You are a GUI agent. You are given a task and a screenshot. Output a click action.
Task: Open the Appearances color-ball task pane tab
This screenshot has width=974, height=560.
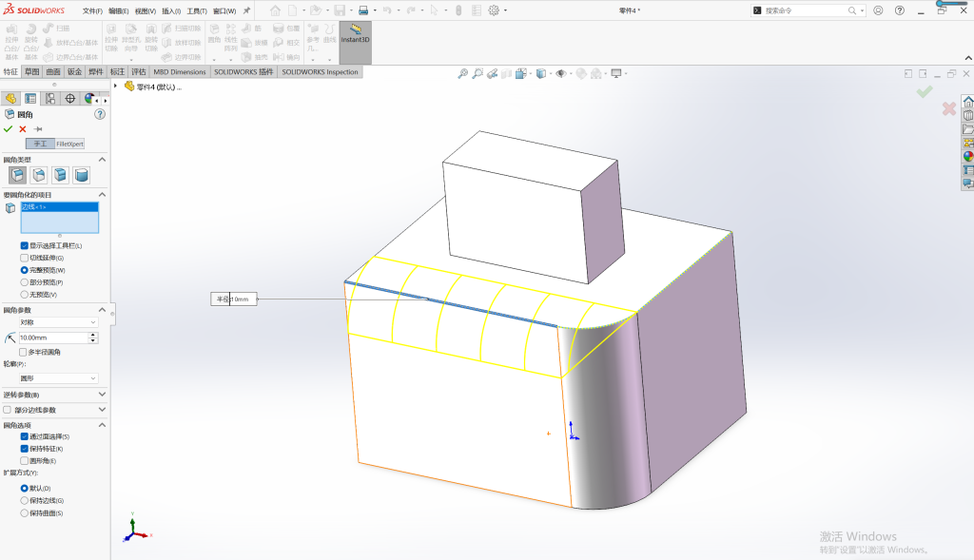click(x=967, y=157)
